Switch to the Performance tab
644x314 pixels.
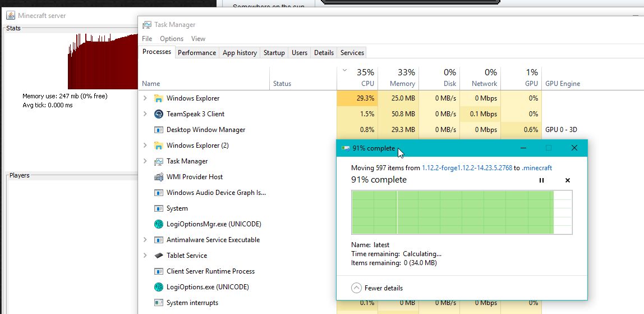tap(197, 53)
